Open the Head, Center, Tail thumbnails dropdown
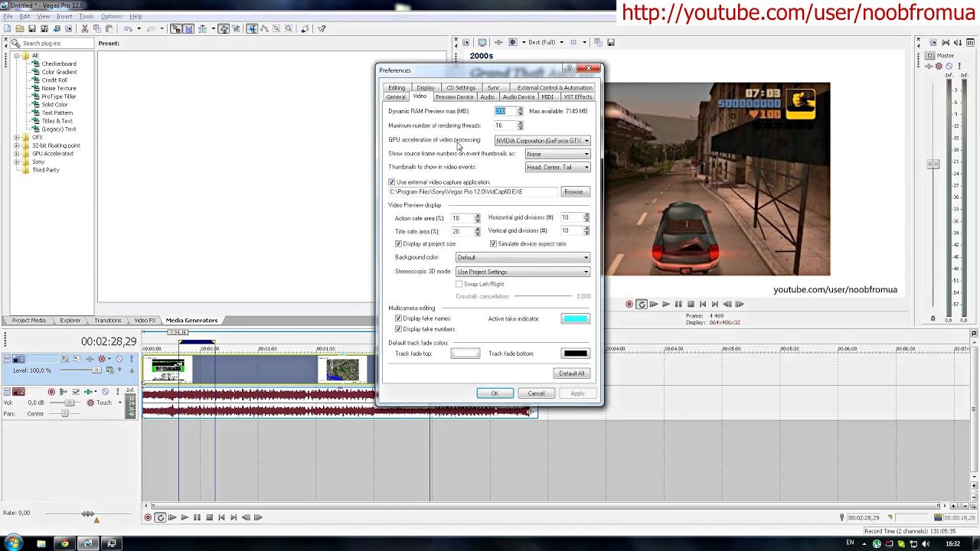 [557, 167]
